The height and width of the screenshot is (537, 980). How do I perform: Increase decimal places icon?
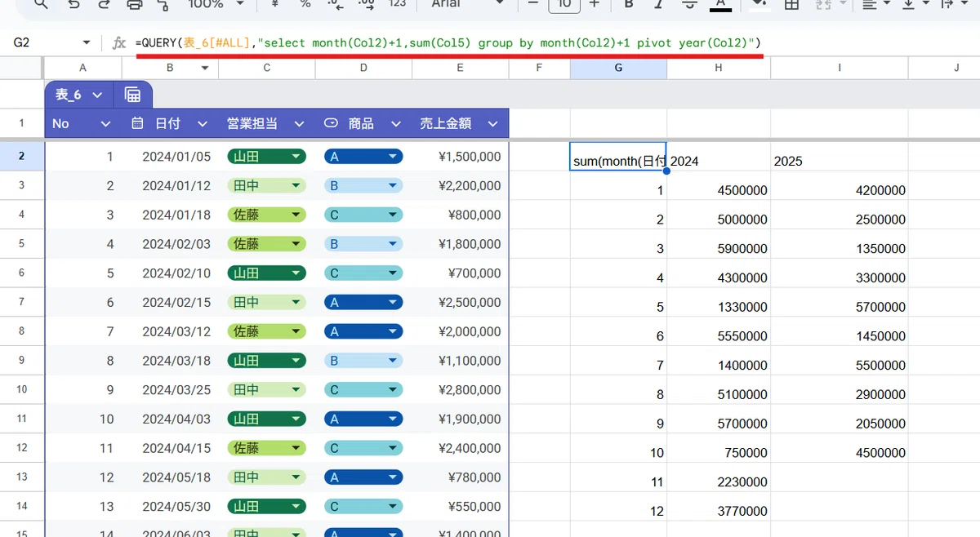point(367,4)
